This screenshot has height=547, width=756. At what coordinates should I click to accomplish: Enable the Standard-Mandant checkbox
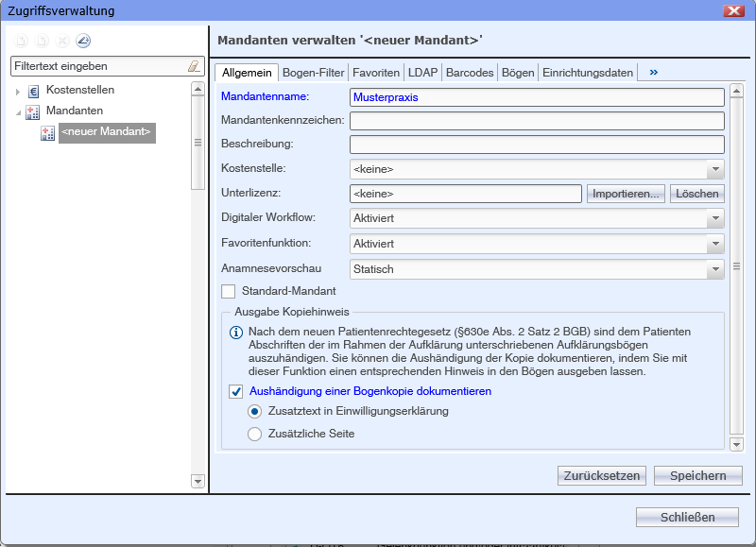pyautogui.click(x=228, y=291)
